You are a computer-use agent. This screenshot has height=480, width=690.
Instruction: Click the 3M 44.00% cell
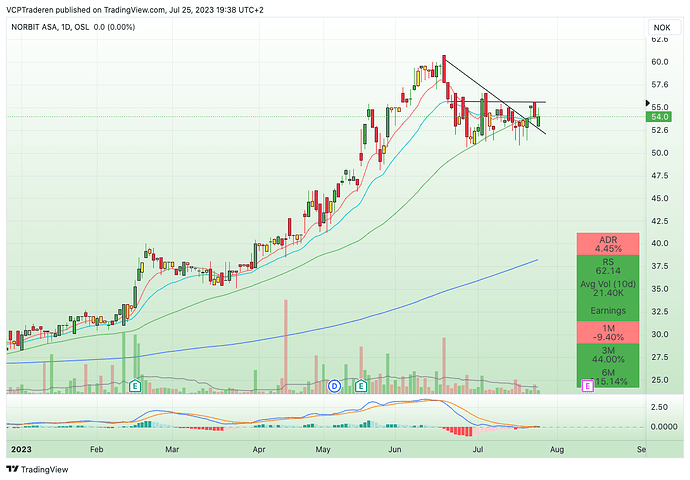coord(608,355)
